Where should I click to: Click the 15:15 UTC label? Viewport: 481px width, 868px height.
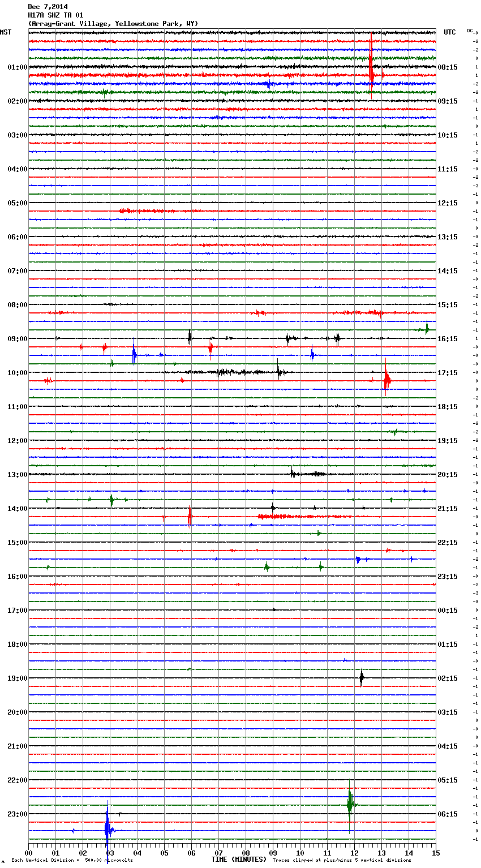coord(448,305)
